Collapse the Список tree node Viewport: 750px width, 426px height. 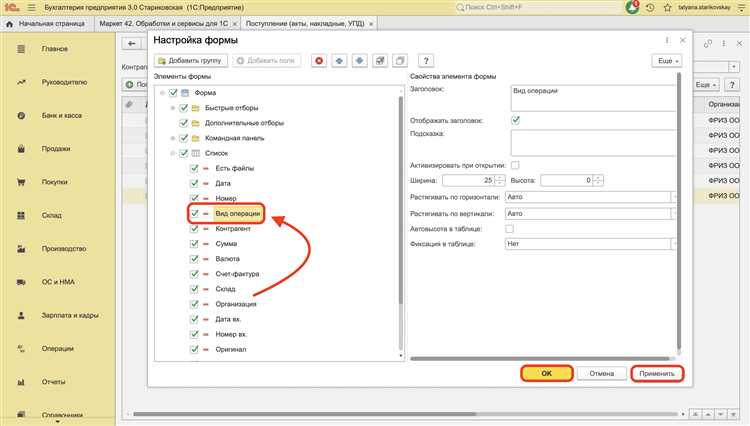click(x=172, y=153)
